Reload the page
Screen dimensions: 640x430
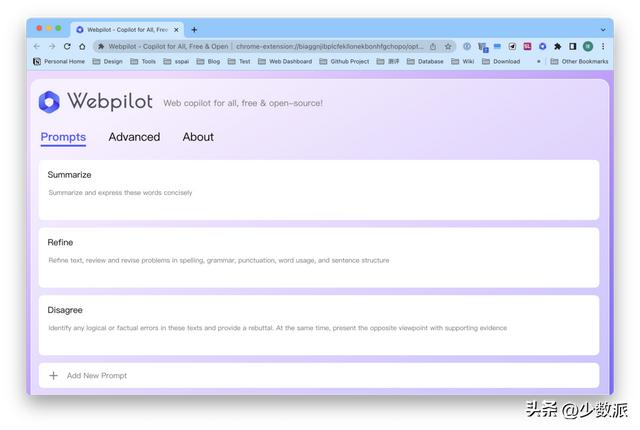point(67,47)
